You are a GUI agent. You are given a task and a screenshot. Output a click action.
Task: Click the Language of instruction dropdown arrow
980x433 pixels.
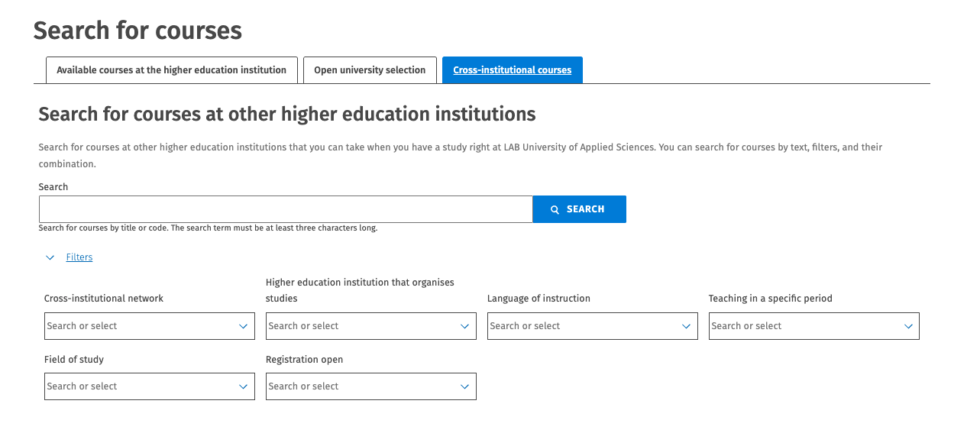[686, 326]
